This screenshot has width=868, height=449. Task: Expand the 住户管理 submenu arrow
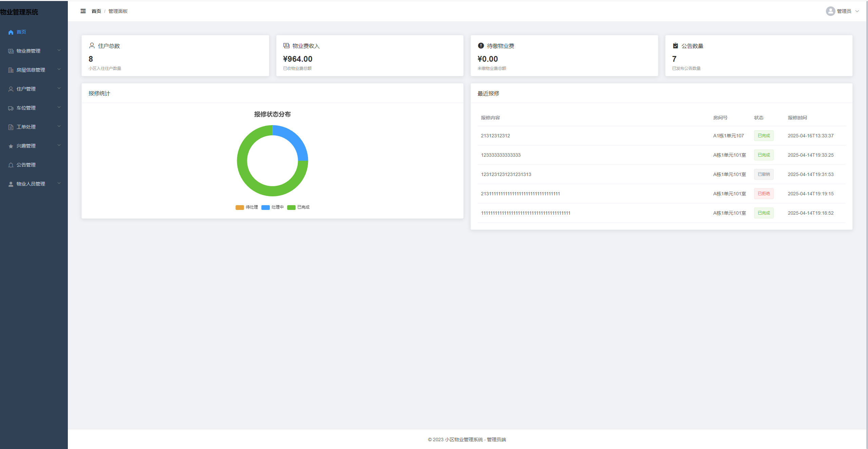point(59,89)
